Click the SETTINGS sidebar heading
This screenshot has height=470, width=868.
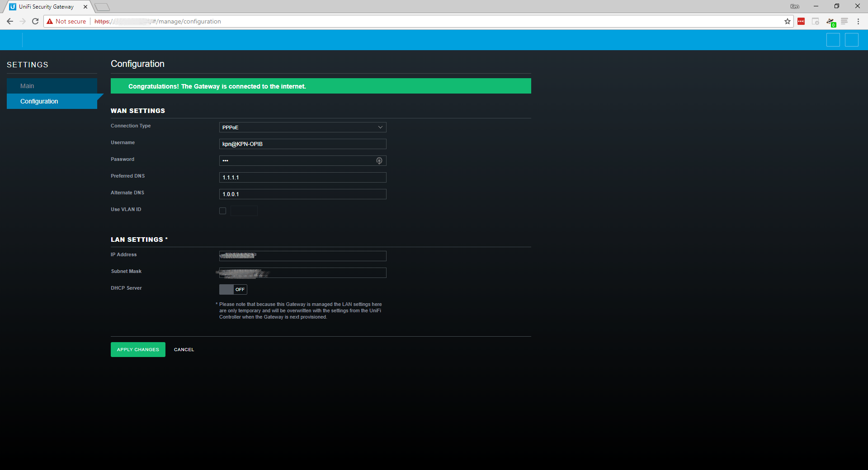tap(28, 65)
